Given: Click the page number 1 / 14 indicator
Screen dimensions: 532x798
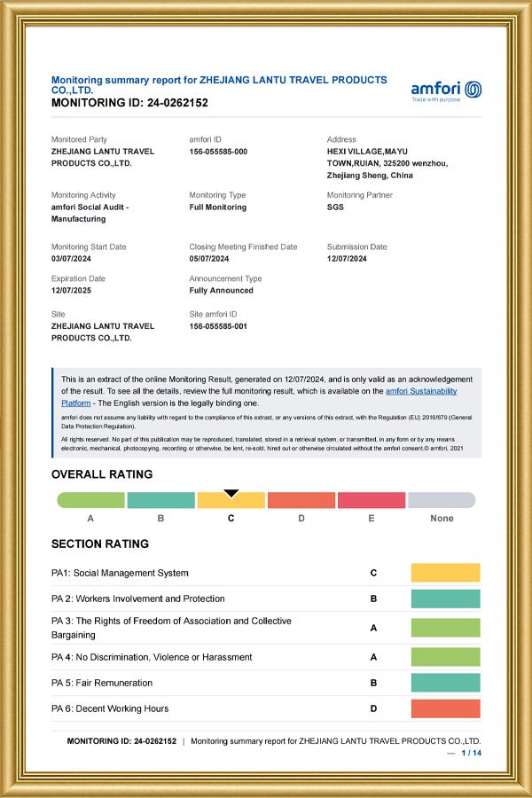Looking at the screenshot, I should click(472, 753).
